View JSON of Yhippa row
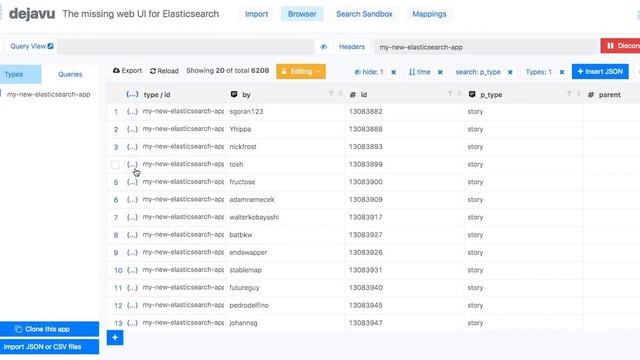The image size is (640, 360). [132, 129]
